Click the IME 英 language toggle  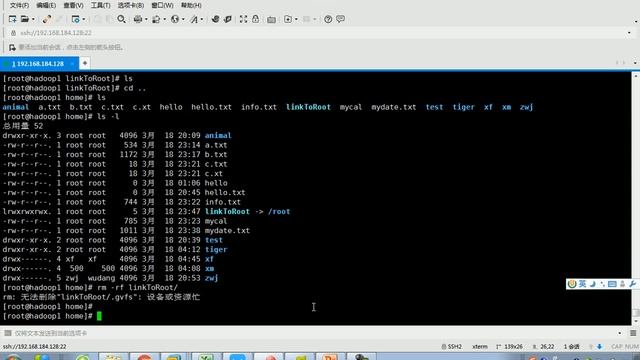(582, 284)
